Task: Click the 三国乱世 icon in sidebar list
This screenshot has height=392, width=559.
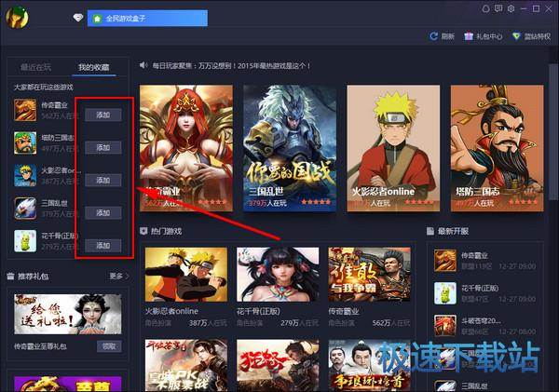Action: pos(25,209)
